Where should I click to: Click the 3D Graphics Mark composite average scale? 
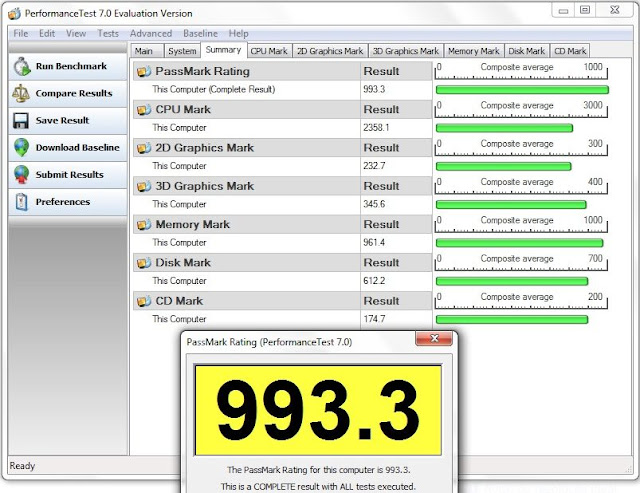(x=521, y=186)
